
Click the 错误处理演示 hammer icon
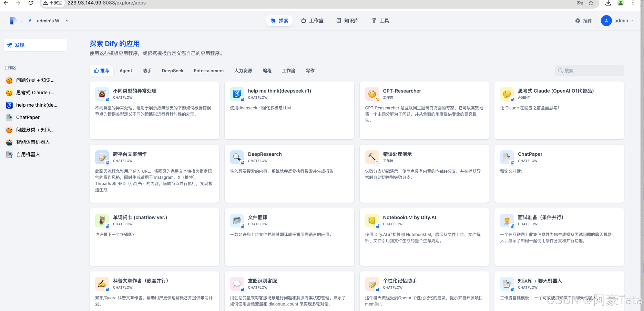(372, 157)
